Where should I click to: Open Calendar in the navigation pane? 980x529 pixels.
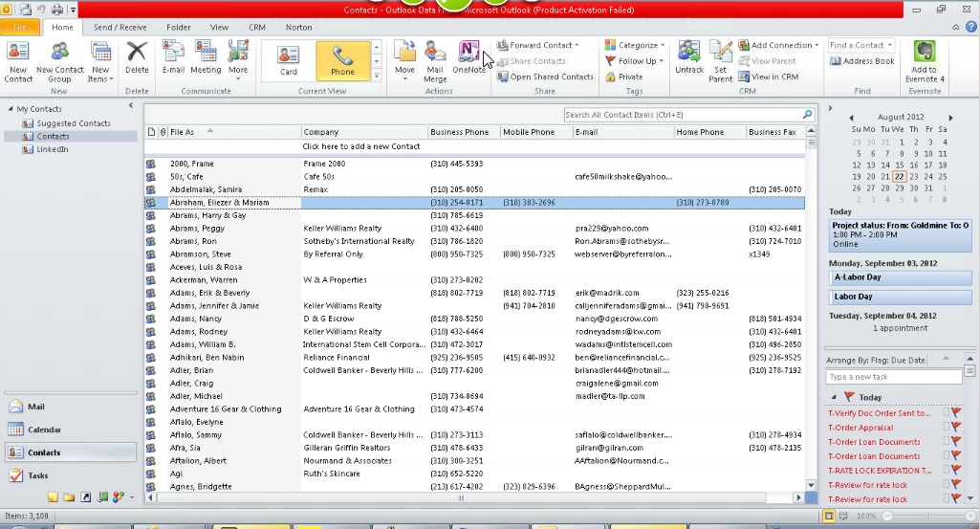(44, 430)
